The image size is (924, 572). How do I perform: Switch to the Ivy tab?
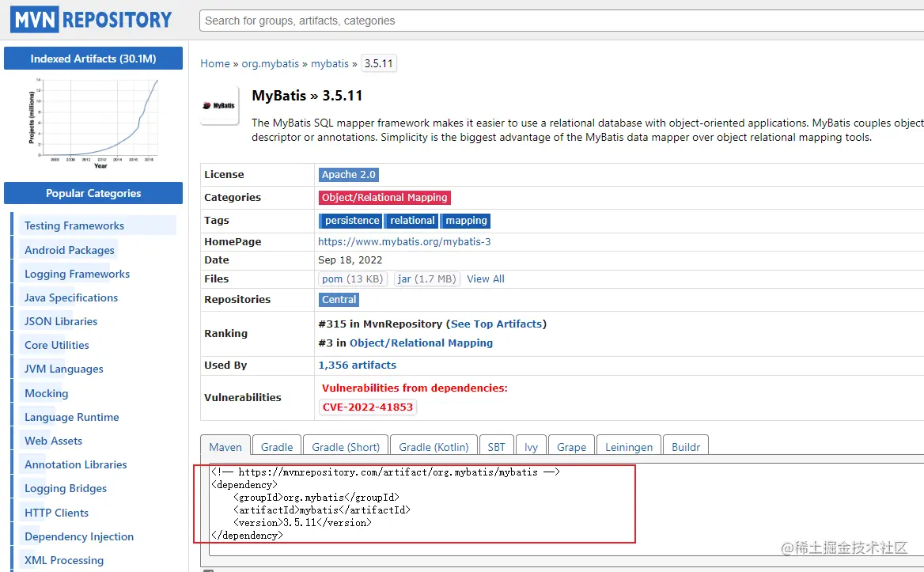pos(531,446)
